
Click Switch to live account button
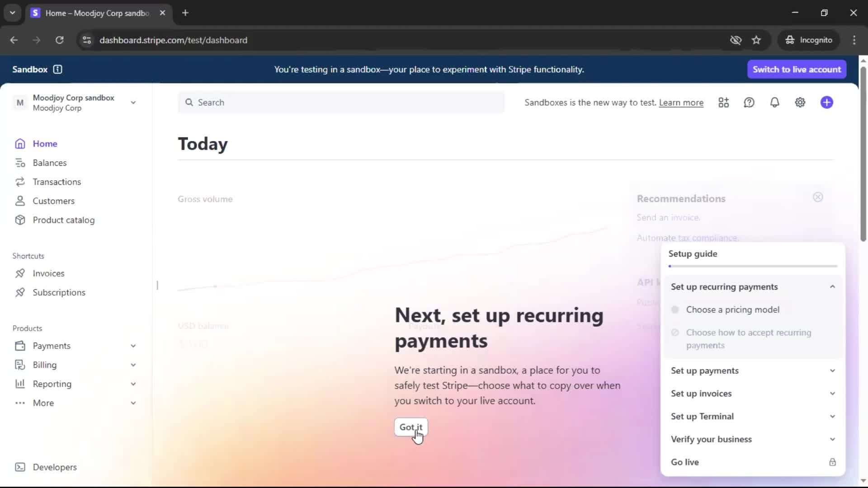[796, 69]
